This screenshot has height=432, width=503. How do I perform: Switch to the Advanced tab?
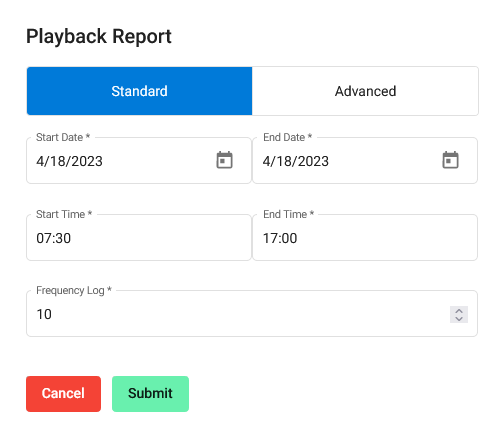tap(365, 91)
